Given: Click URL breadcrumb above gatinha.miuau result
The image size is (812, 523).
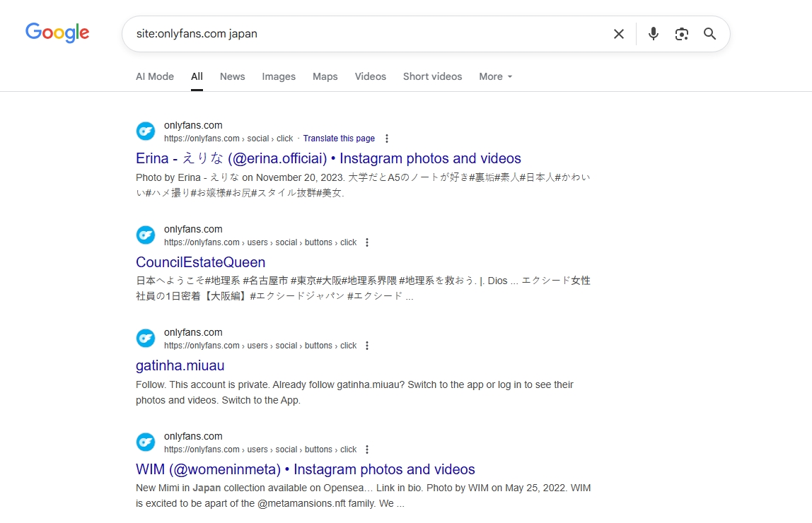Looking at the screenshot, I should (260, 346).
